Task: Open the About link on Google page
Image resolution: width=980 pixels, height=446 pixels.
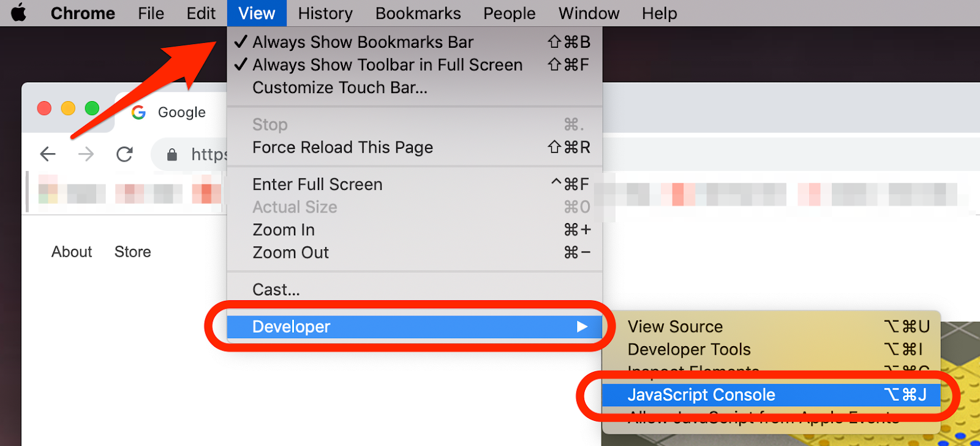Action: click(72, 252)
